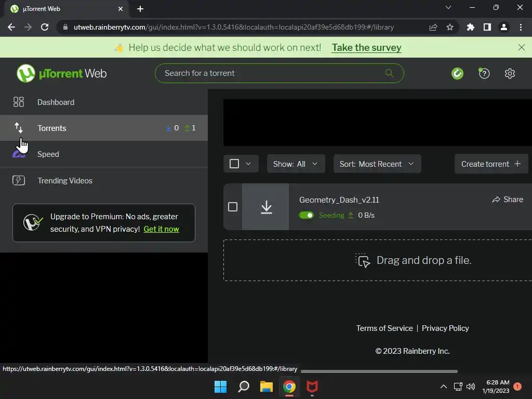The image size is (532, 399).
Task: Click the Drag and drop a file area
Action: (378, 260)
